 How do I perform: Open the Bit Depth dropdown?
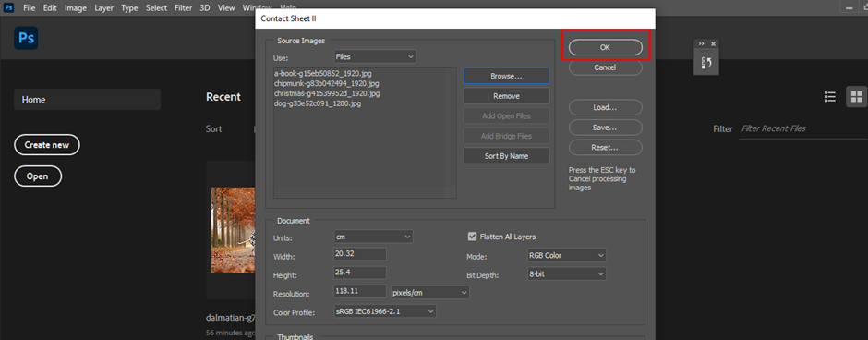point(566,274)
